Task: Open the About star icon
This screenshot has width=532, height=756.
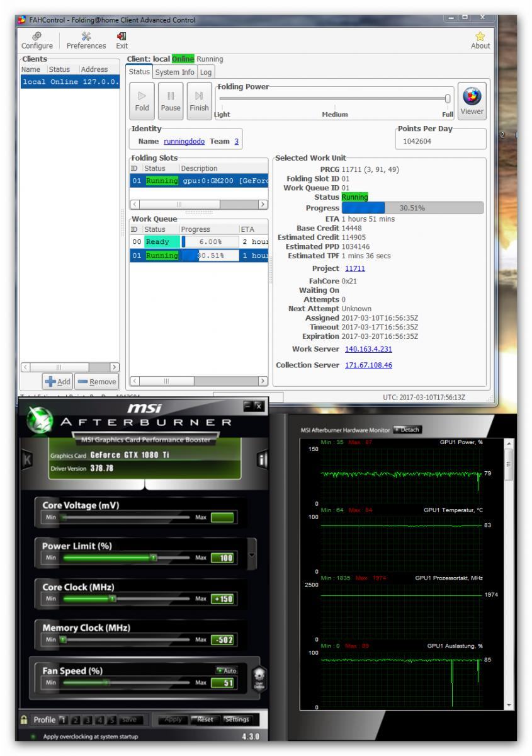Action: (480, 40)
